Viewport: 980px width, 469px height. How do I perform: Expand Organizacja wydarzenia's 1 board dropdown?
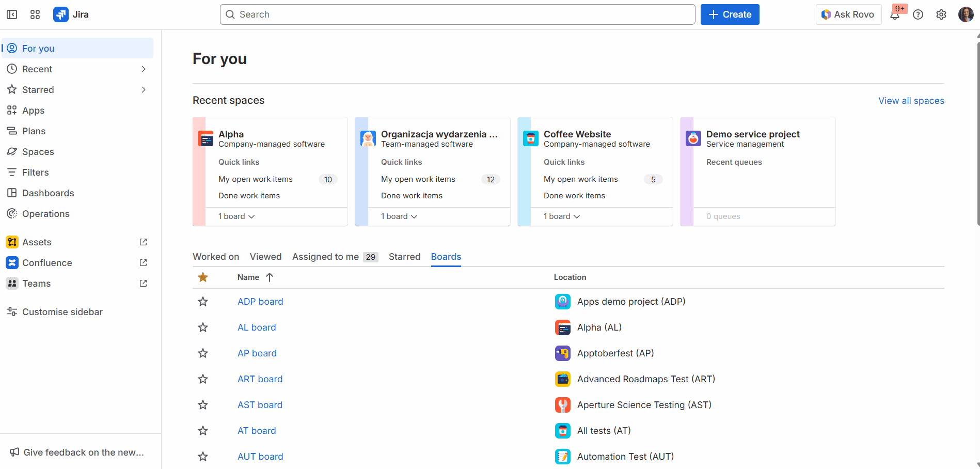click(x=399, y=216)
